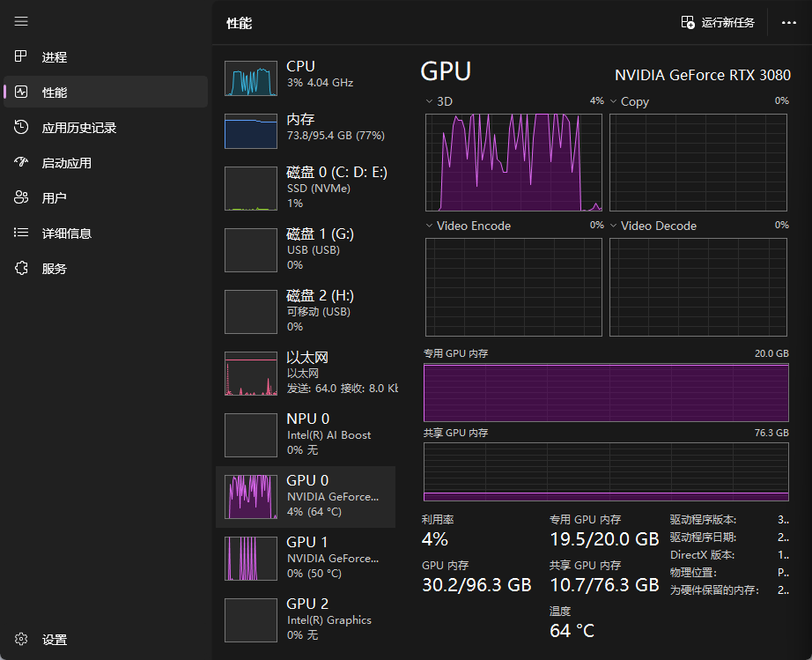812x660 pixels.
Task: Click the Video Encode usage graph
Action: [513, 287]
